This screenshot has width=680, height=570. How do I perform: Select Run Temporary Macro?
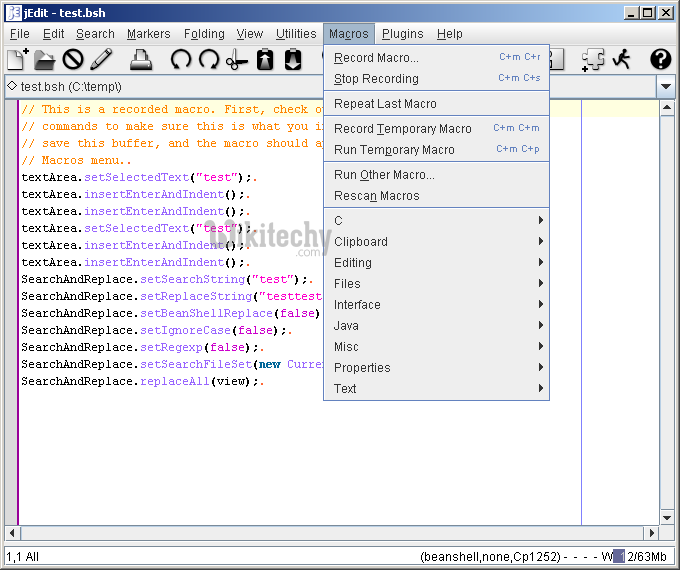pos(437,150)
